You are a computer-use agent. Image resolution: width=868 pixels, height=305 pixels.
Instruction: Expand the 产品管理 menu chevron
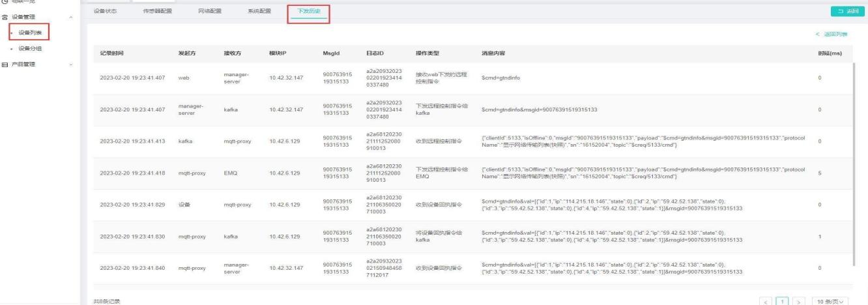(70, 64)
